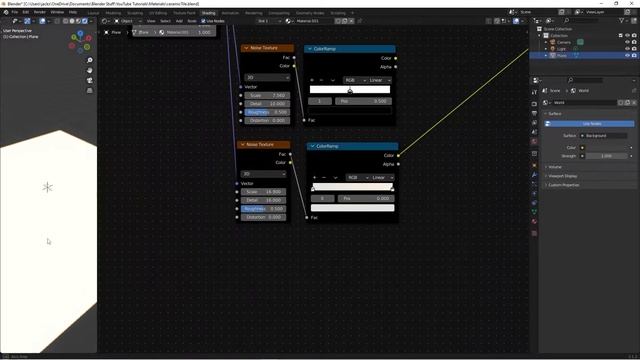Open the Object Constraints properties tab
Viewport: 640px width, 360px height.
[534, 202]
